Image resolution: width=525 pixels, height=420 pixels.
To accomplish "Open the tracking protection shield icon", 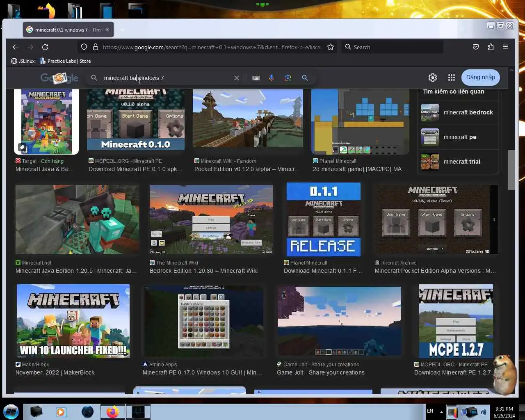I will (x=84, y=47).
